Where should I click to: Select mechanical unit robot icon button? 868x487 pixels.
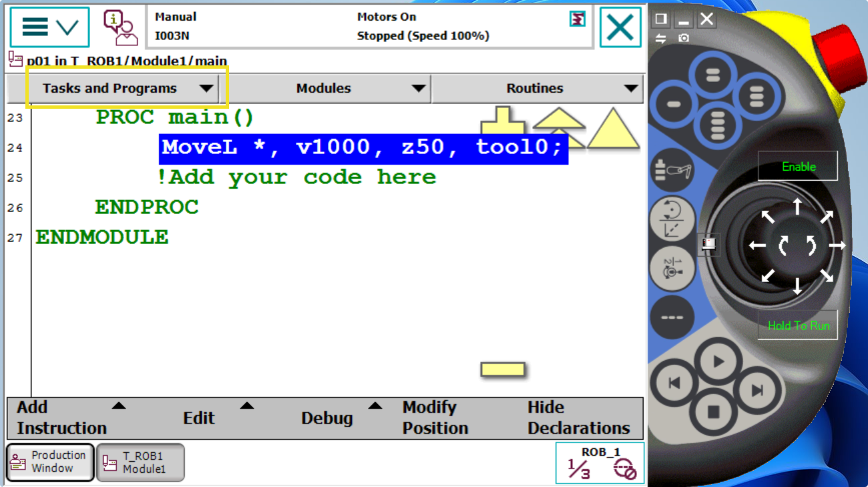pyautogui.click(x=672, y=170)
